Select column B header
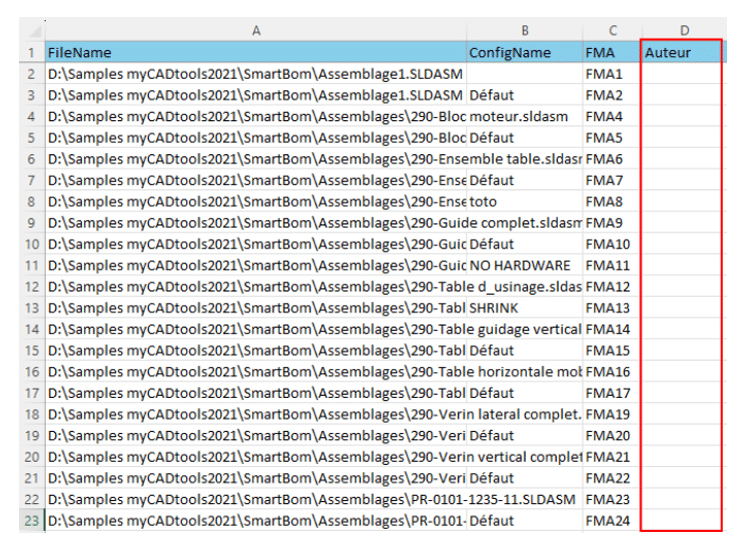This screenshot has width=747, height=552. [525, 30]
